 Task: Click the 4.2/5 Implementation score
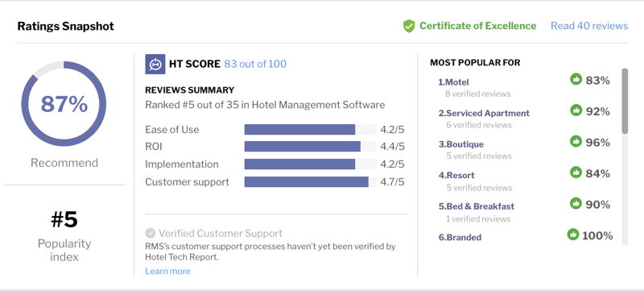pos(392,164)
